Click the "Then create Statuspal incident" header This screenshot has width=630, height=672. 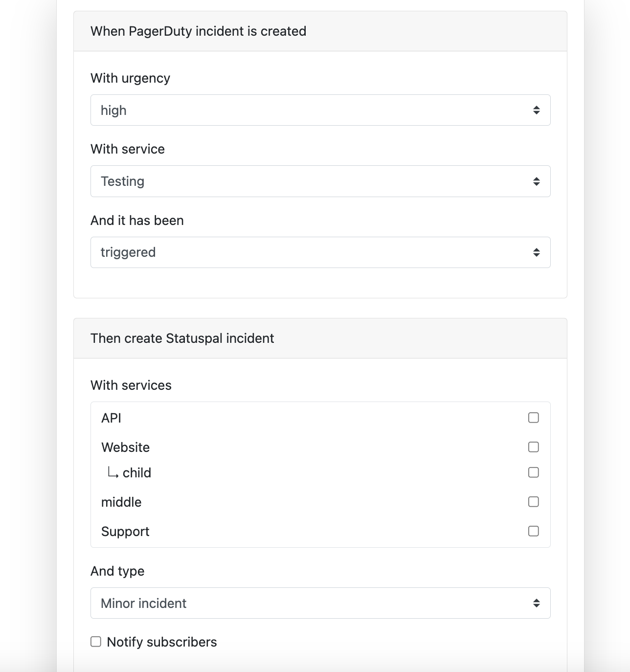point(182,338)
